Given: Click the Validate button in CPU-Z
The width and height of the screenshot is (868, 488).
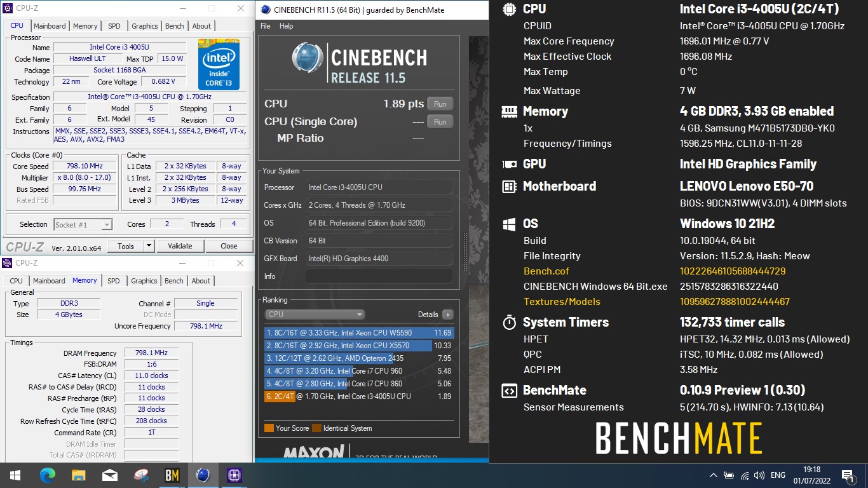Looking at the screenshot, I should coord(180,246).
